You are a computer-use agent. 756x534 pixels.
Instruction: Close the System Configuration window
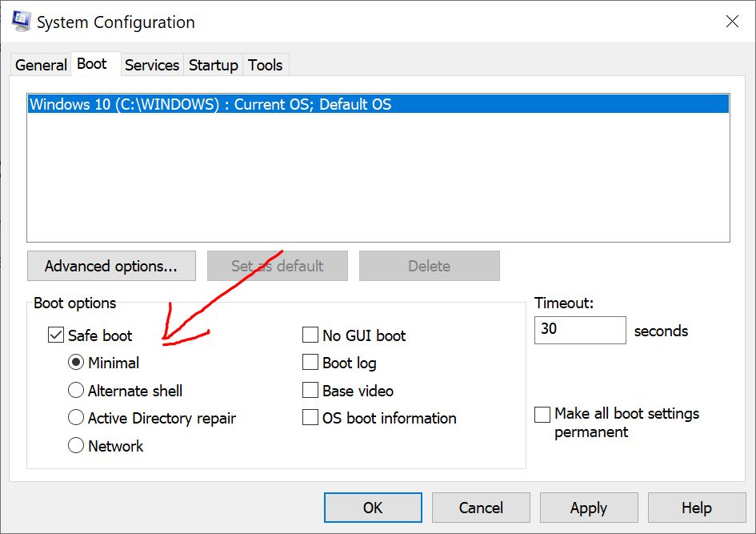click(732, 22)
